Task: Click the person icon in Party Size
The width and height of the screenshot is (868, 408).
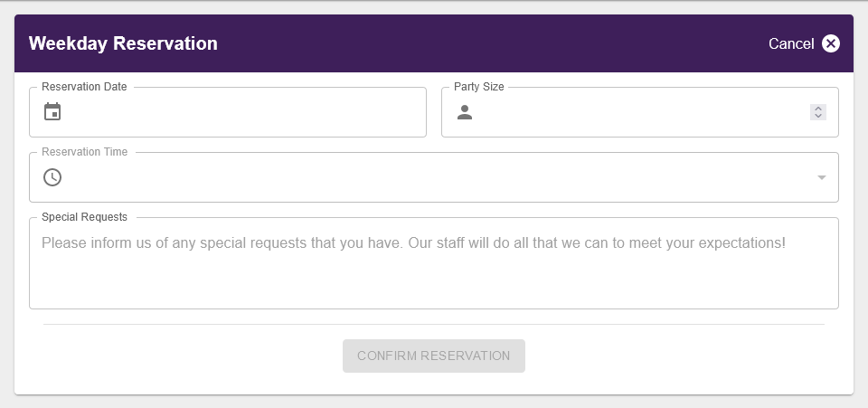Action: tap(465, 112)
